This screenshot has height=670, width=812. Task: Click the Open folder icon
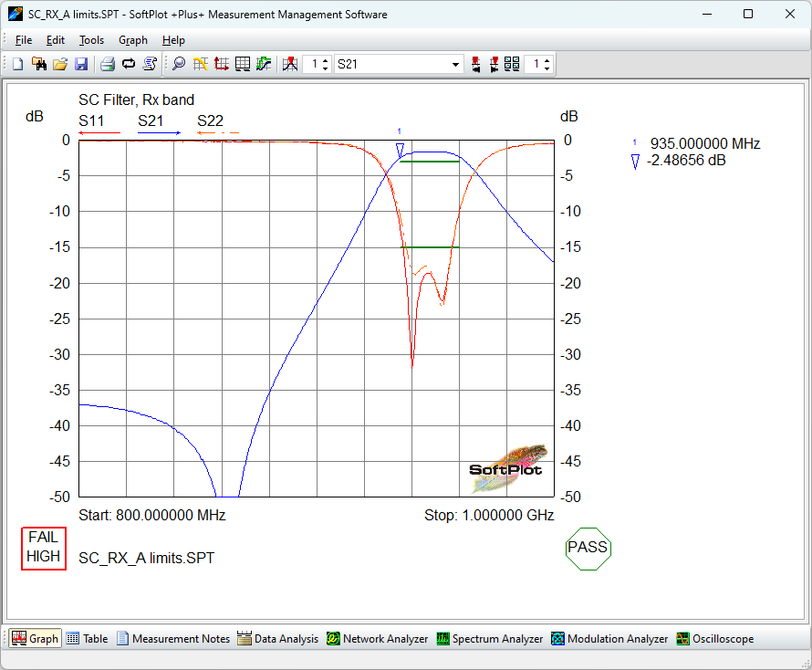pos(60,64)
